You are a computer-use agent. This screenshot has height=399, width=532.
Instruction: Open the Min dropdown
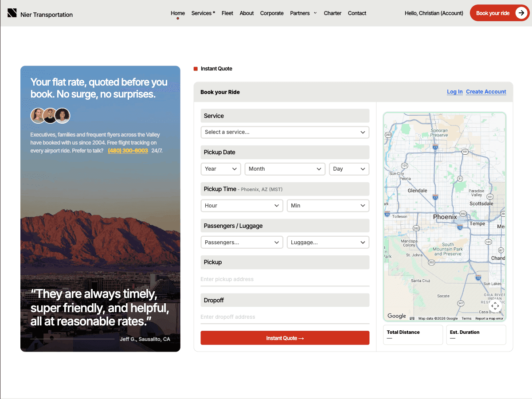coord(328,206)
